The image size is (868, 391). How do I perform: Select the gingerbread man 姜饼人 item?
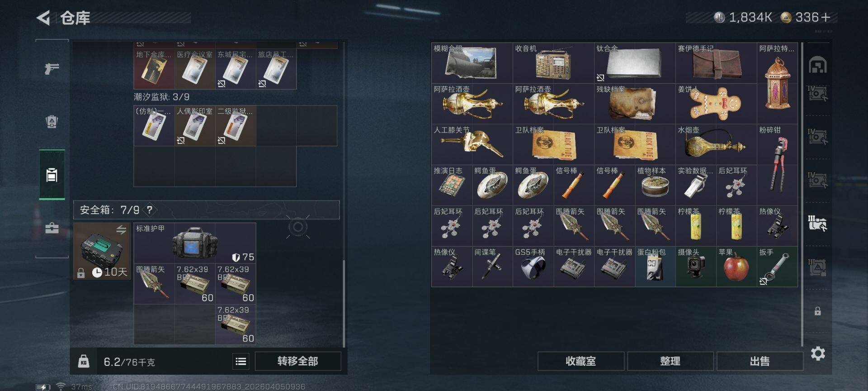716,104
